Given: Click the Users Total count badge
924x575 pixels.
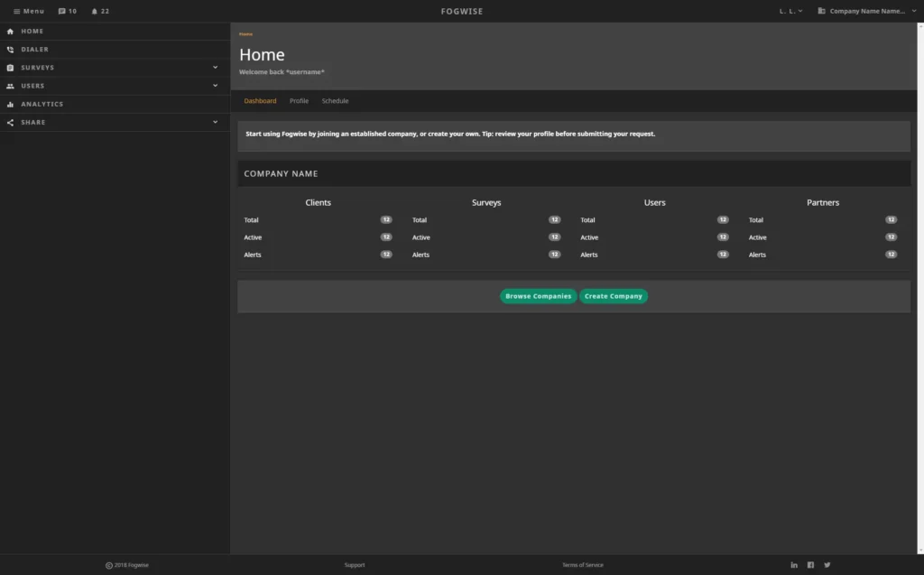Looking at the screenshot, I should tap(723, 219).
